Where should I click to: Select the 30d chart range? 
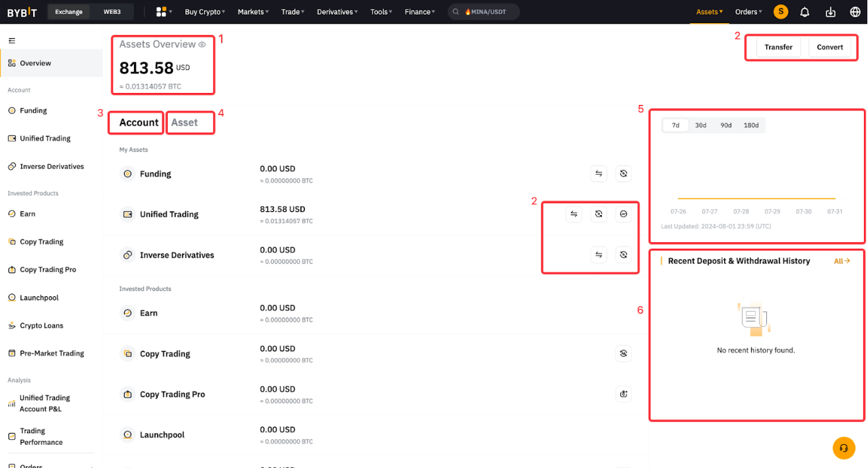point(700,125)
